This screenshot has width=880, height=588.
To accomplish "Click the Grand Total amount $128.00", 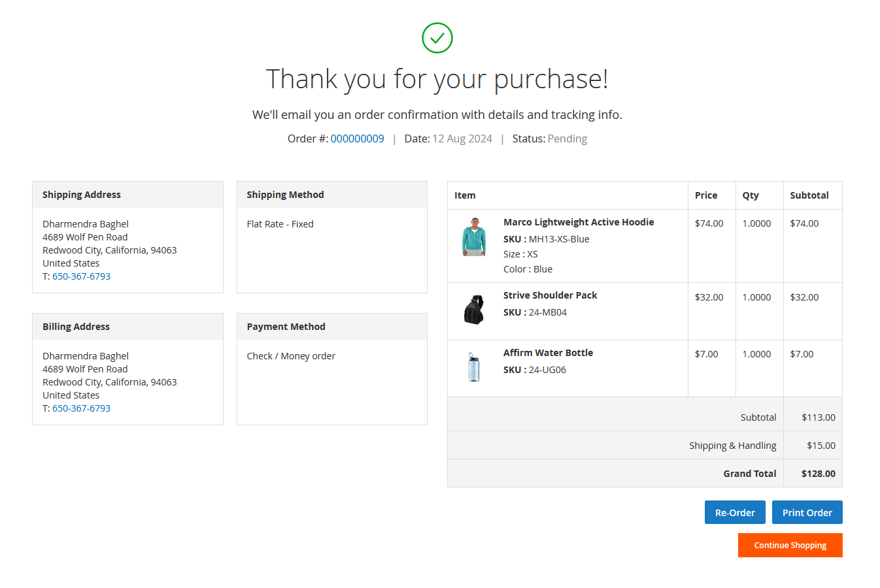I will pyautogui.click(x=818, y=474).
